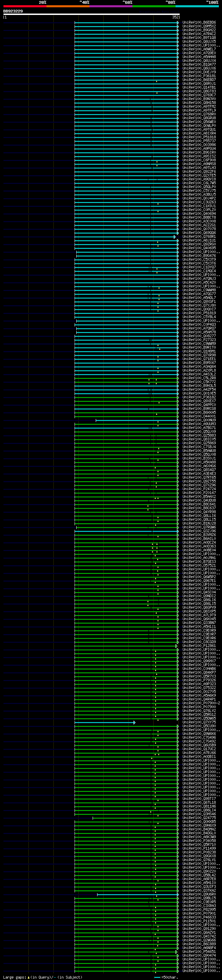Select the label UniRef100_P07901
This screenshot has width=222, height=980.
[199, 913]
